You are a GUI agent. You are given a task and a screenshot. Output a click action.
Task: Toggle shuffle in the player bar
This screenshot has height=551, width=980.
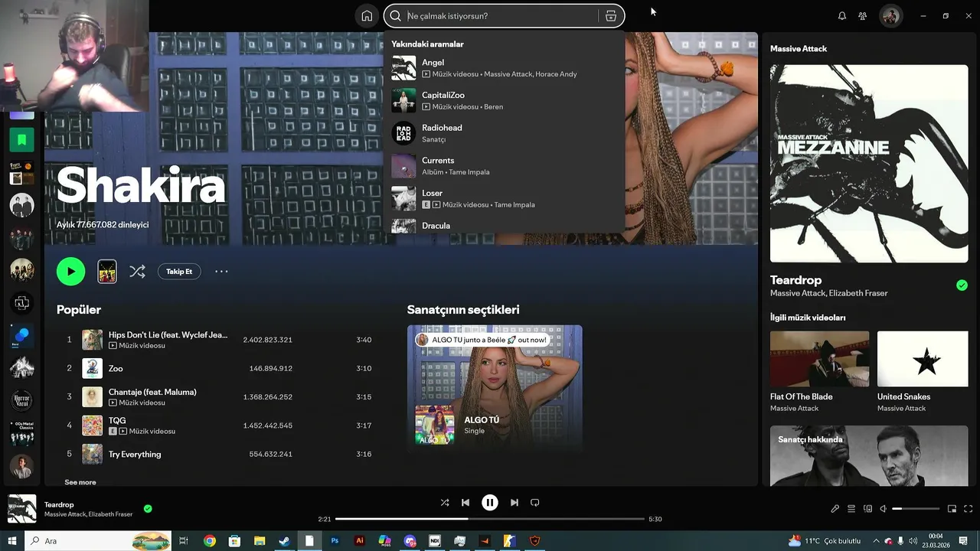pos(445,503)
